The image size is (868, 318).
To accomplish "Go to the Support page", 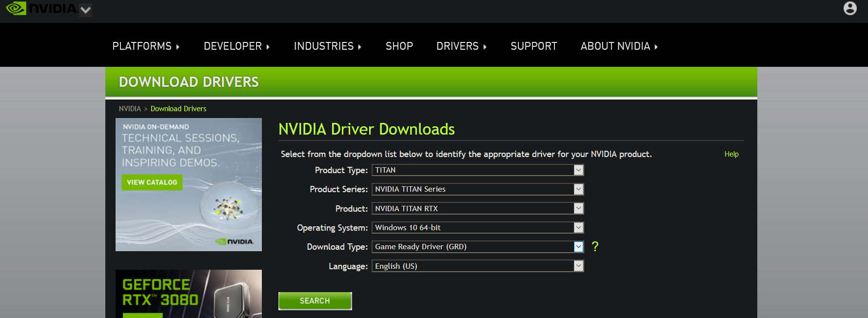I will (533, 46).
